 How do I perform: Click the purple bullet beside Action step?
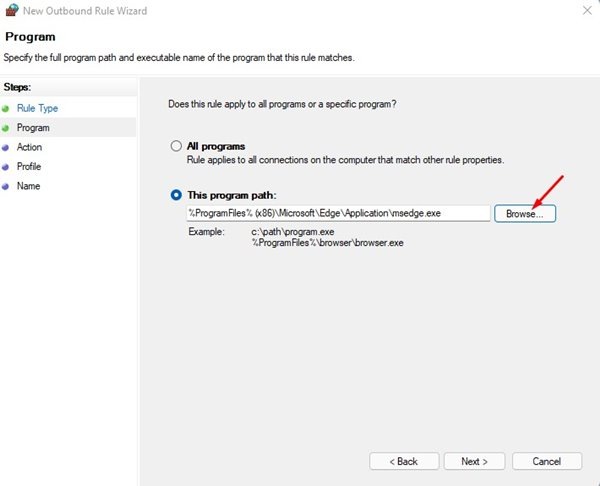(5, 148)
